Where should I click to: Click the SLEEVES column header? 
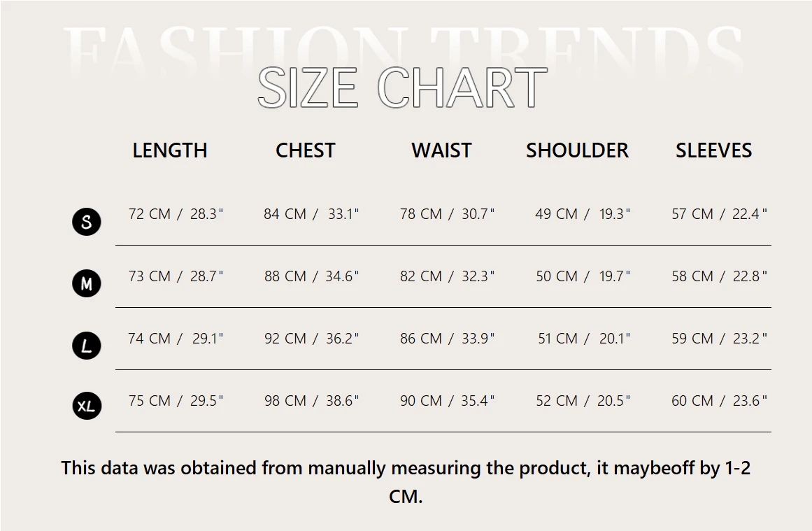pyautogui.click(x=713, y=150)
